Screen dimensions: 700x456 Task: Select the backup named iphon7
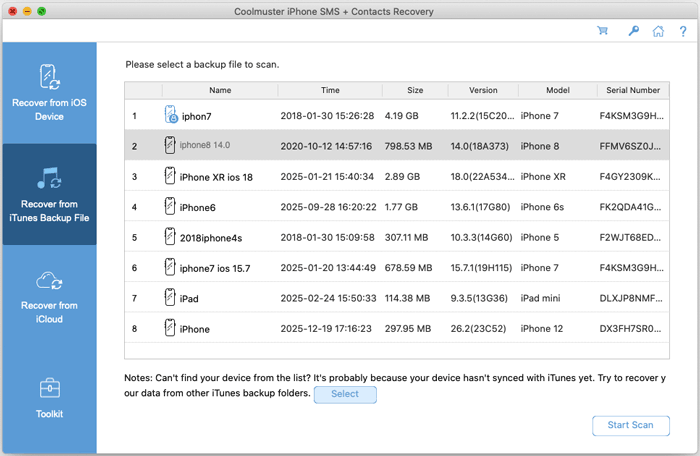point(196,117)
